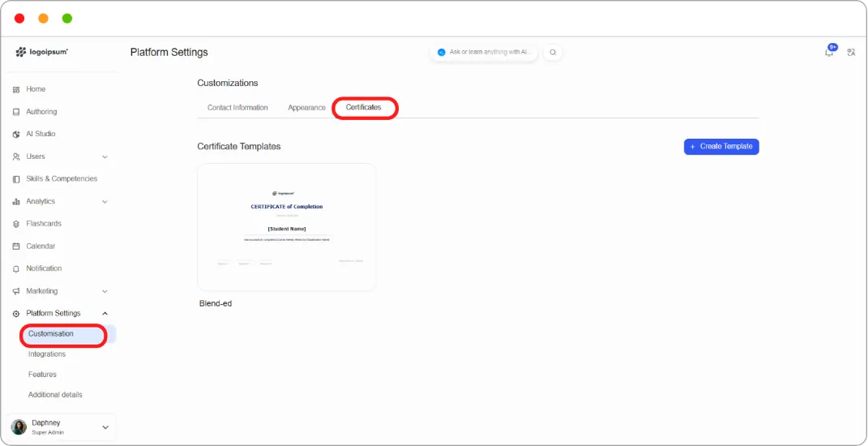Expand the Analytics submenu chevron
Viewport: 868px width, 446px height.
(105, 202)
